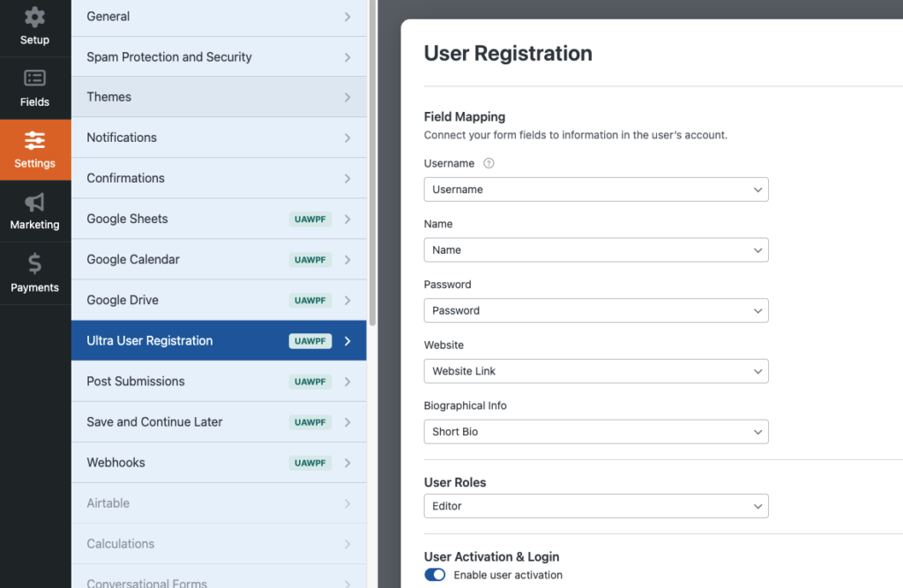903x588 pixels.
Task: Open the Username field mapping dropdown
Action: point(595,190)
